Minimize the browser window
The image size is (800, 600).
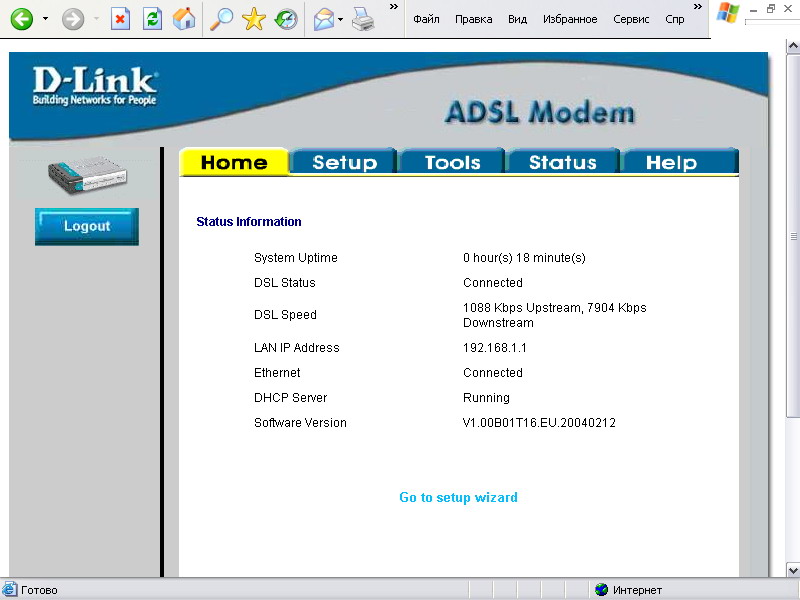754,9
